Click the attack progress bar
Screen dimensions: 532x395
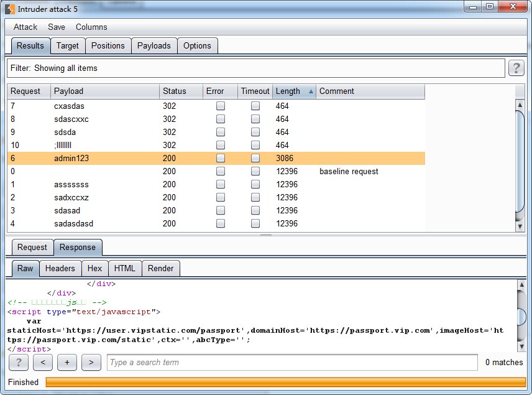[286, 382]
